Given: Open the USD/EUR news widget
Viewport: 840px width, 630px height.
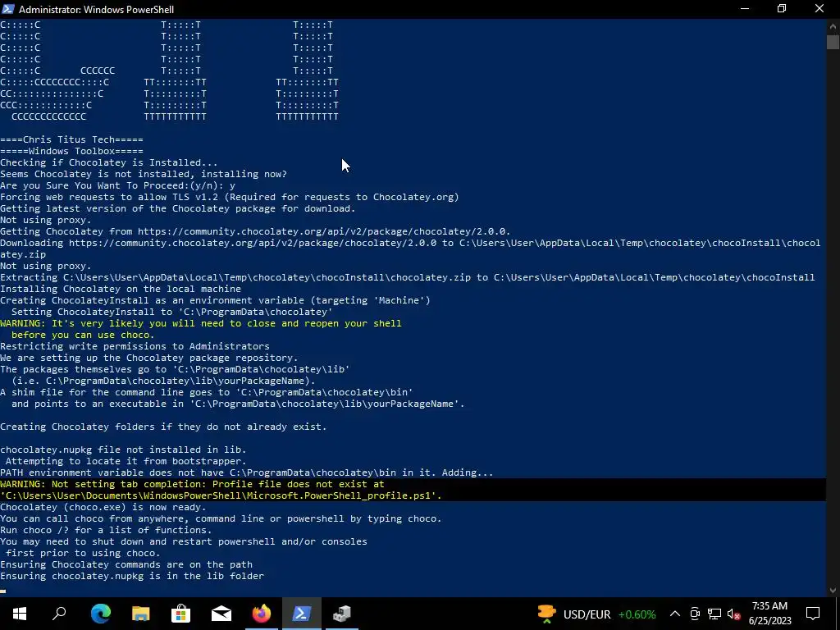Looking at the screenshot, I should (x=596, y=614).
